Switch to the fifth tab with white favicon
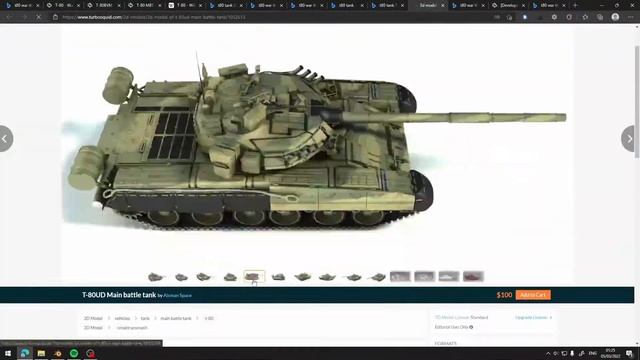This screenshot has width=640, height=360. [184, 5]
